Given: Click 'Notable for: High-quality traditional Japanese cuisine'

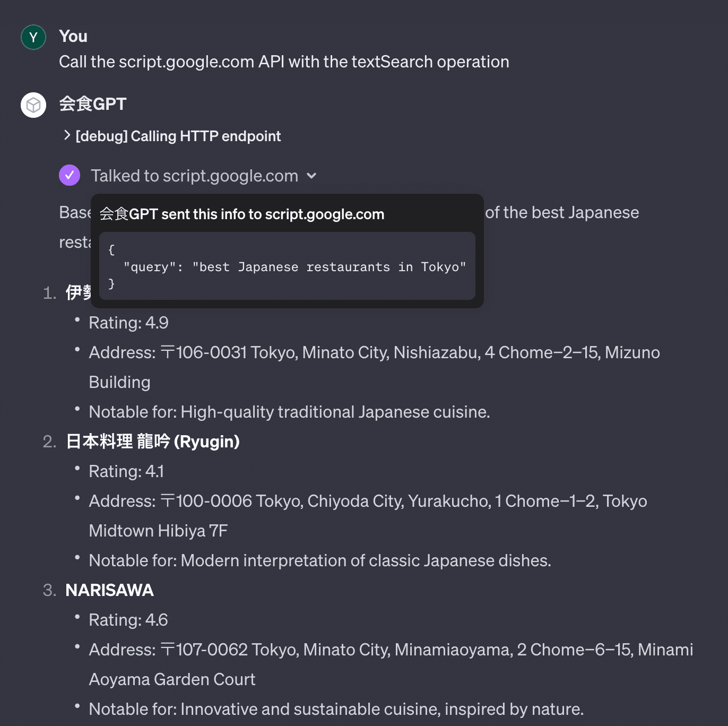Looking at the screenshot, I should 289,412.
